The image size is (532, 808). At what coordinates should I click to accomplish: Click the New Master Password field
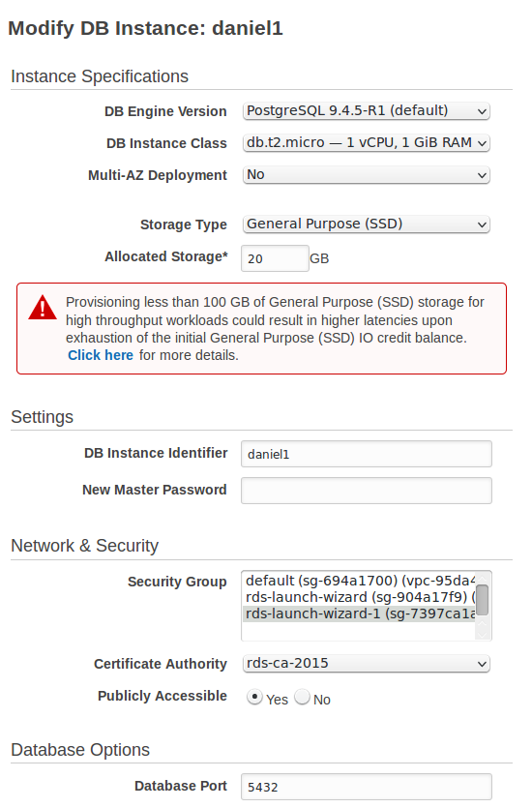(x=367, y=491)
